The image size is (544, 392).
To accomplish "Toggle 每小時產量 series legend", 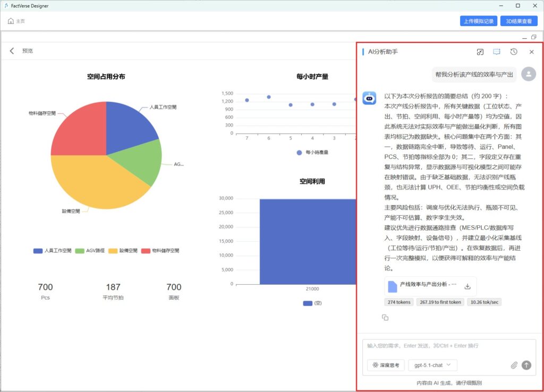I will coord(312,152).
